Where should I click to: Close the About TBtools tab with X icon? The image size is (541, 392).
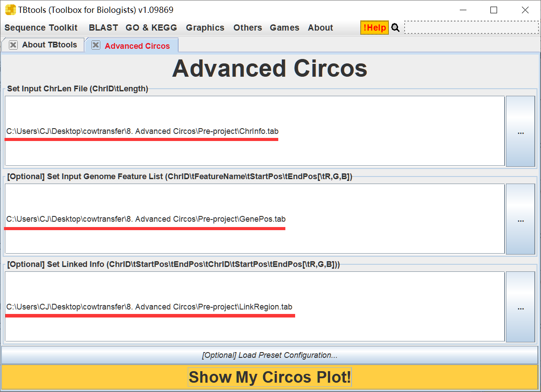pyautogui.click(x=13, y=45)
